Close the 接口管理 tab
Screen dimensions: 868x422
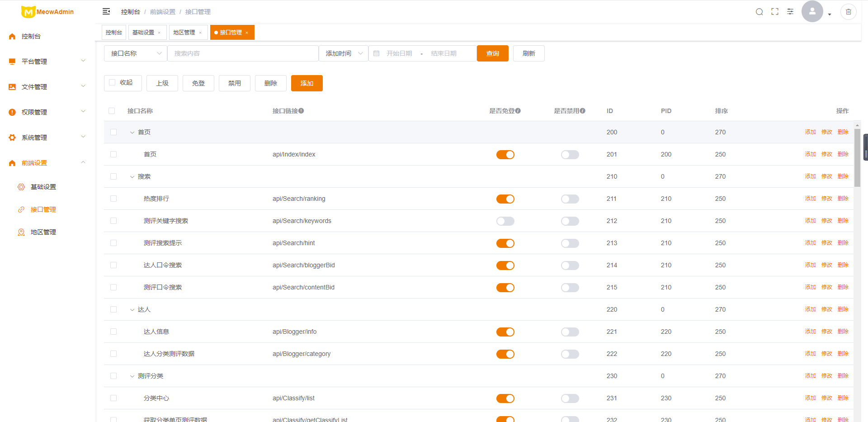pyautogui.click(x=247, y=33)
